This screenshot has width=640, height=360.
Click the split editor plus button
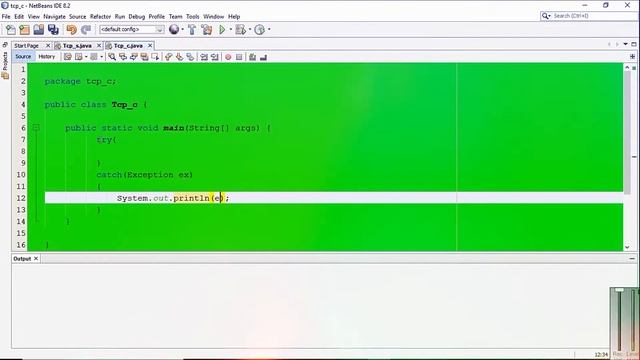coord(632,57)
